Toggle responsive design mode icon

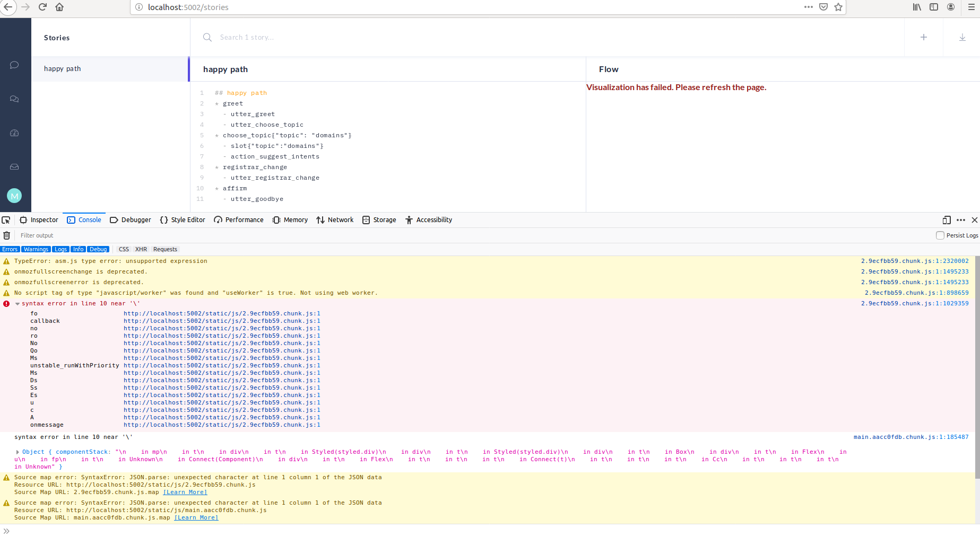coord(947,220)
